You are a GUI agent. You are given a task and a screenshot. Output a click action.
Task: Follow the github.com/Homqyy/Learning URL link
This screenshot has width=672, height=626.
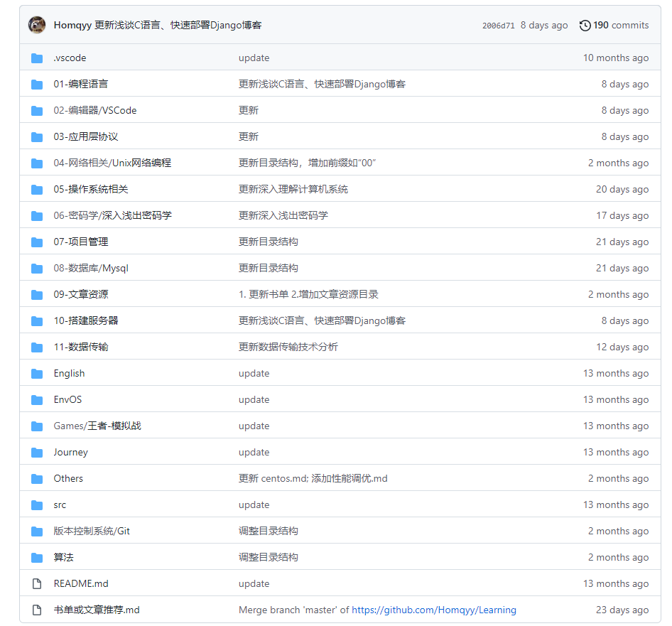433,610
